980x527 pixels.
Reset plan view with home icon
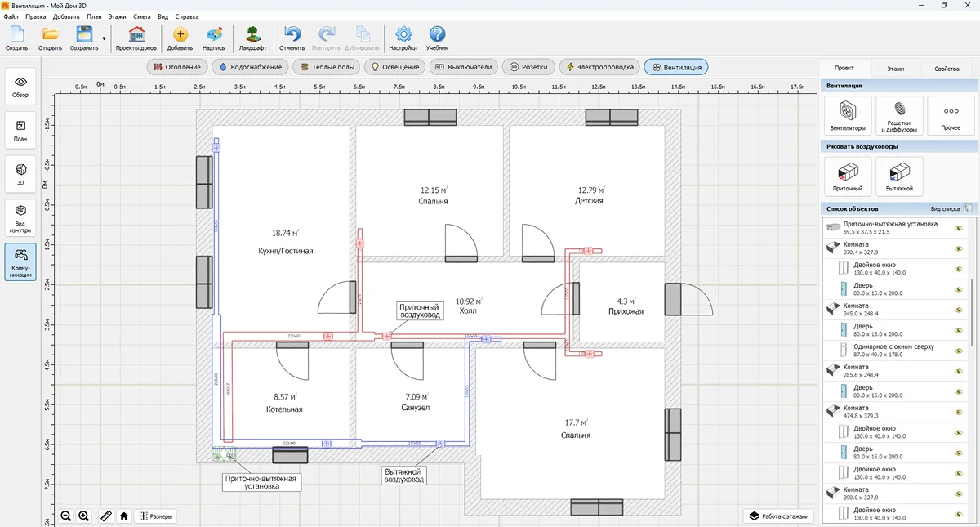pyautogui.click(x=124, y=516)
